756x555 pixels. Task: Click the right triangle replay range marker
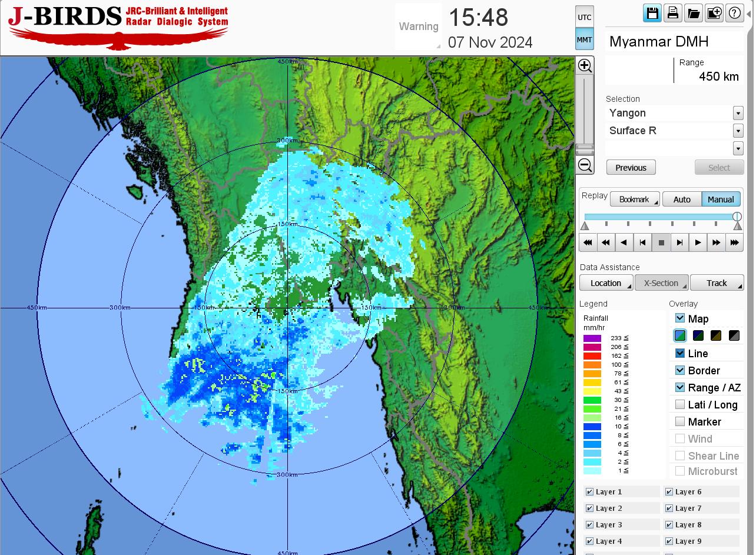(738, 226)
